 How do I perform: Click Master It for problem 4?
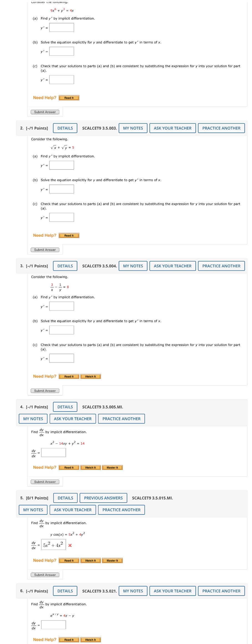click(x=113, y=467)
